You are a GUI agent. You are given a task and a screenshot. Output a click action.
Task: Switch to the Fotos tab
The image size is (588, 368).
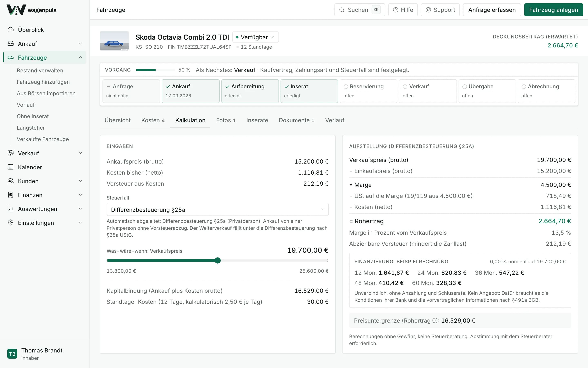[x=226, y=120]
